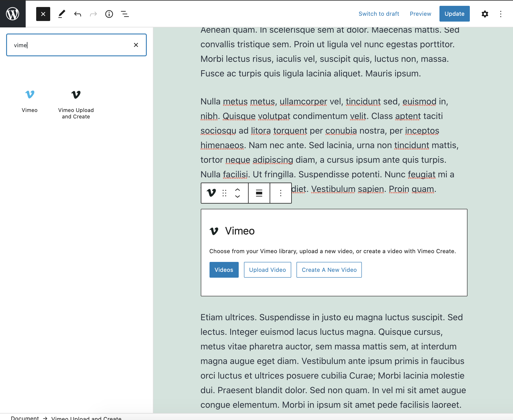This screenshot has height=420, width=513.
Task: Open the document details info icon
Action: pyautogui.click(x=109, y=14)
